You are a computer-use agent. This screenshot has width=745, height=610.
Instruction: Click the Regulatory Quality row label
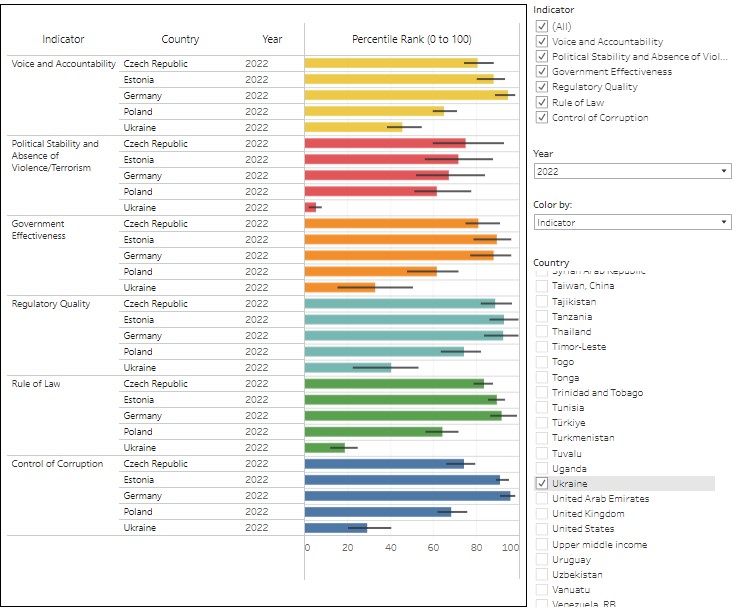51,304
